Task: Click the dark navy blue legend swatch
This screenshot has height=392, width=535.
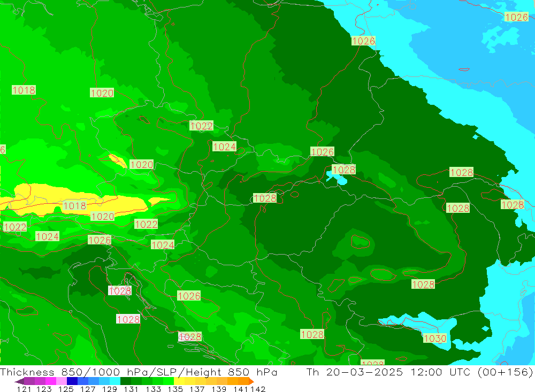Action: coord(72,381)
